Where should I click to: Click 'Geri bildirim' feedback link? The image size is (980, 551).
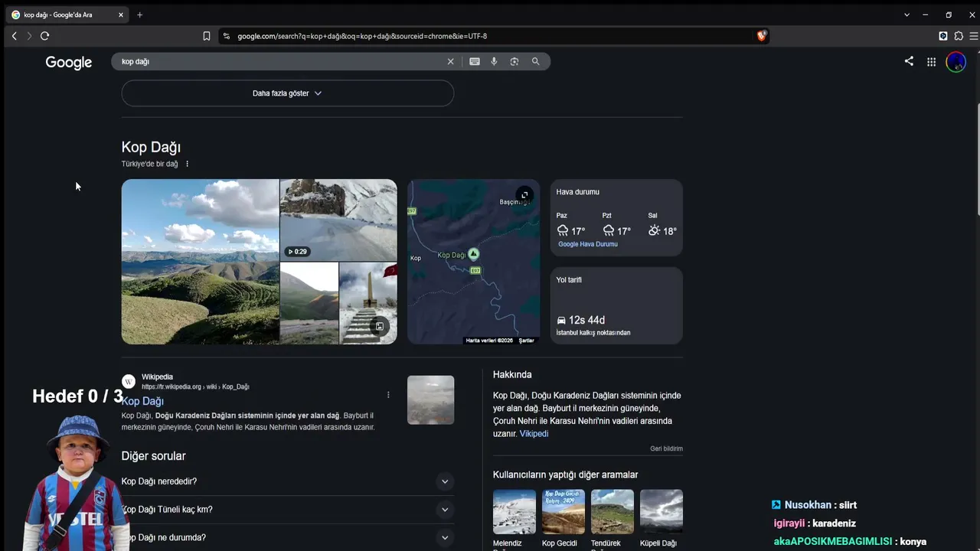click(666, 448)
